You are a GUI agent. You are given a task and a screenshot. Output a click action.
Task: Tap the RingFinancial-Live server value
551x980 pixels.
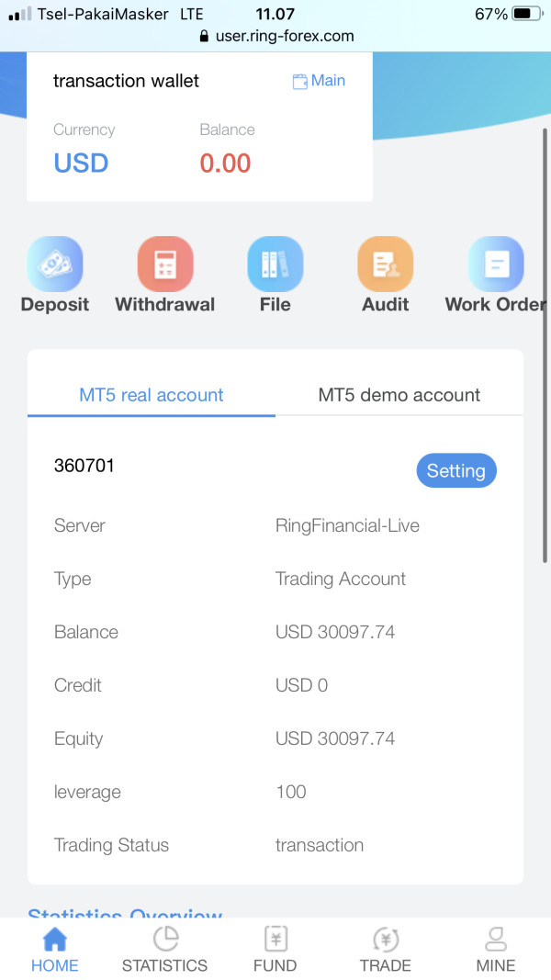[347, 525]
